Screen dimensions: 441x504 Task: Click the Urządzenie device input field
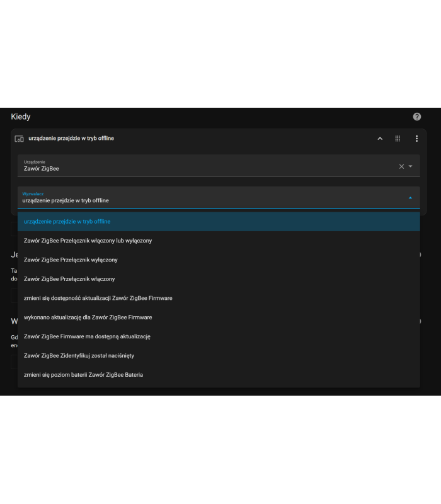tap(202, 166)
